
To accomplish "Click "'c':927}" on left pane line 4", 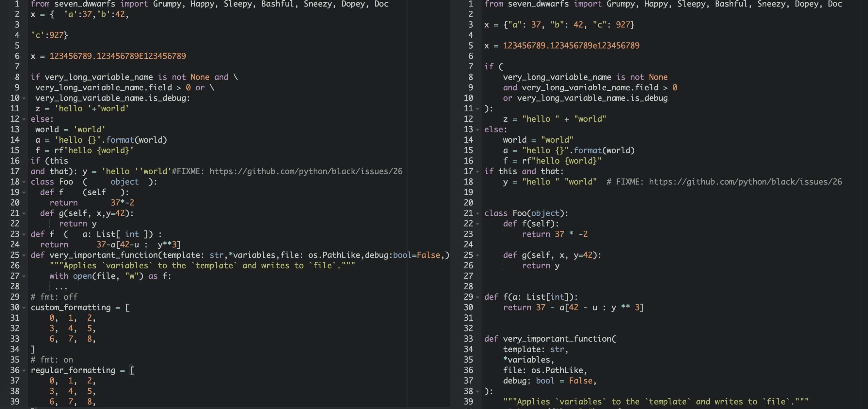I will [x=49, y=35].
